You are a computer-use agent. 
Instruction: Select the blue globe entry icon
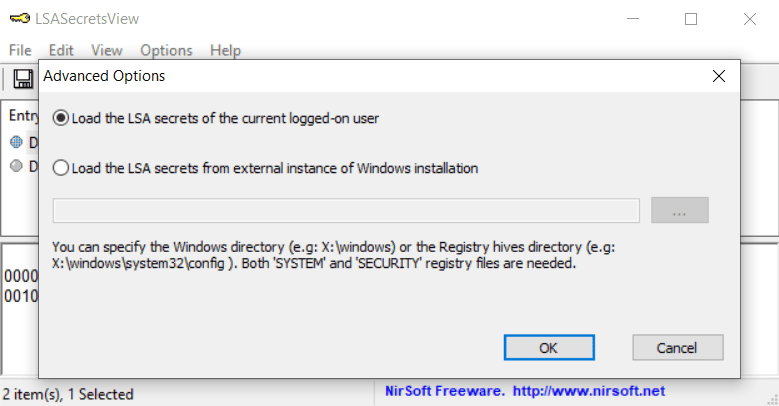click(16, 142)
